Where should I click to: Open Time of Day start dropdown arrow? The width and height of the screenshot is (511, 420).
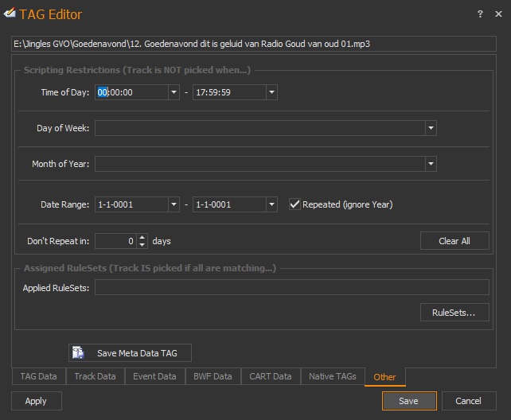click(174, 92)
